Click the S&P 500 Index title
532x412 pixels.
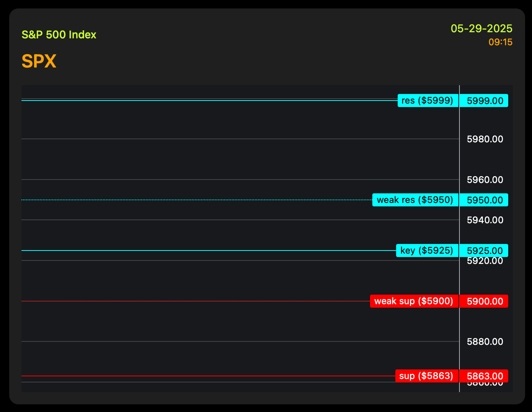(59, 35)
